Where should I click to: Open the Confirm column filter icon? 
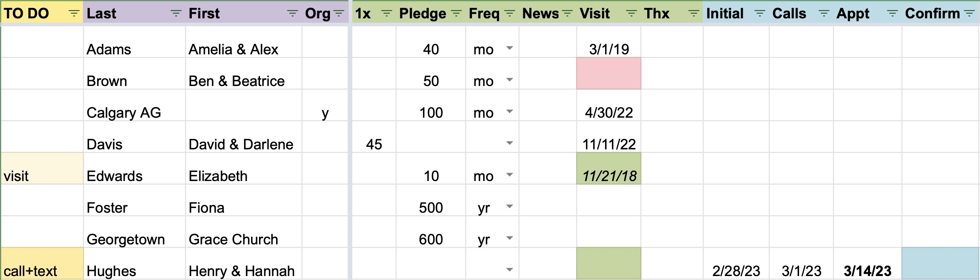point(969,14)
